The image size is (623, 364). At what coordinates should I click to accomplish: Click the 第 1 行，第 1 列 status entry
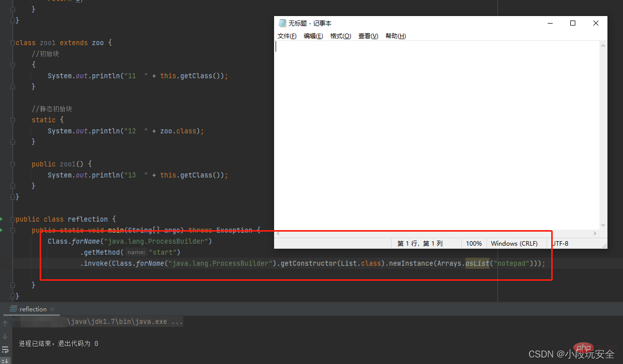point(420,243)
